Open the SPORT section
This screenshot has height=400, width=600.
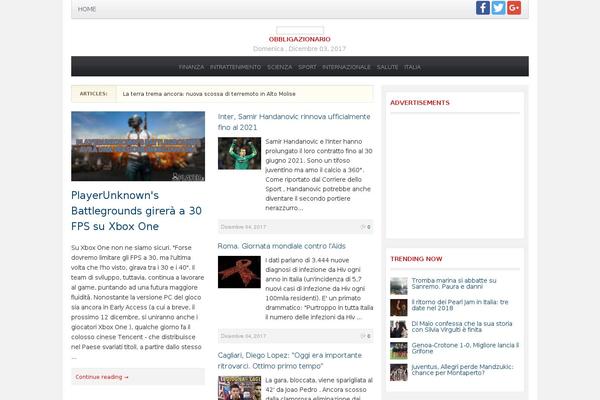point(307,67)
